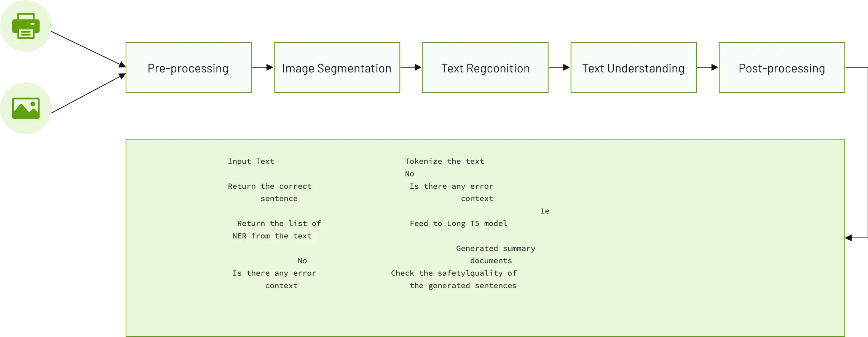
Task: Select "Feed to Long T5 model" text
Action: (x=458, y=223)
